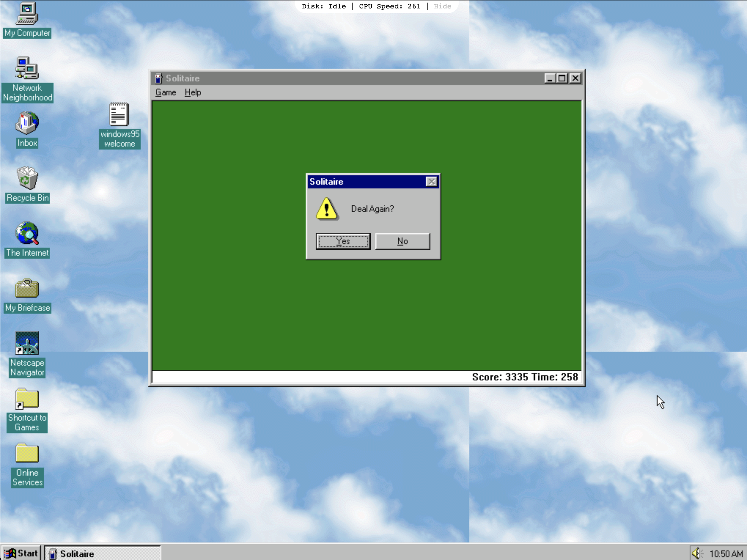Click the taskbar clock
This screenshot has height=560, width=747.
coord(726,553)
